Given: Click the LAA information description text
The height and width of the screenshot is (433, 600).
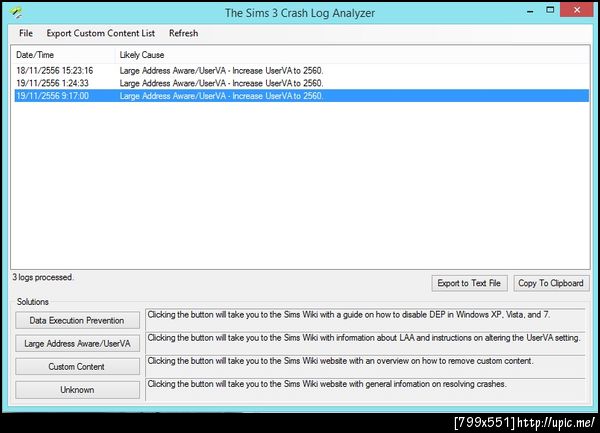Looking at the screenshot, I should (364, 338).
